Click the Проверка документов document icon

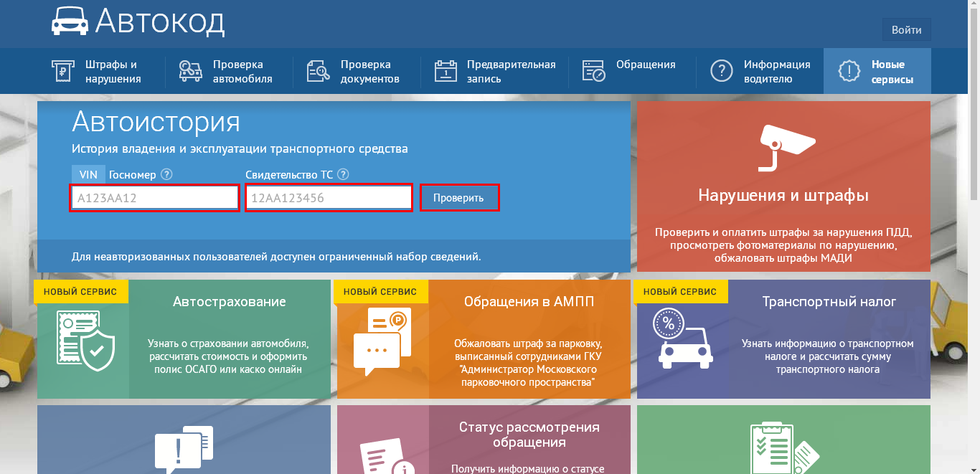click(319, 71)
